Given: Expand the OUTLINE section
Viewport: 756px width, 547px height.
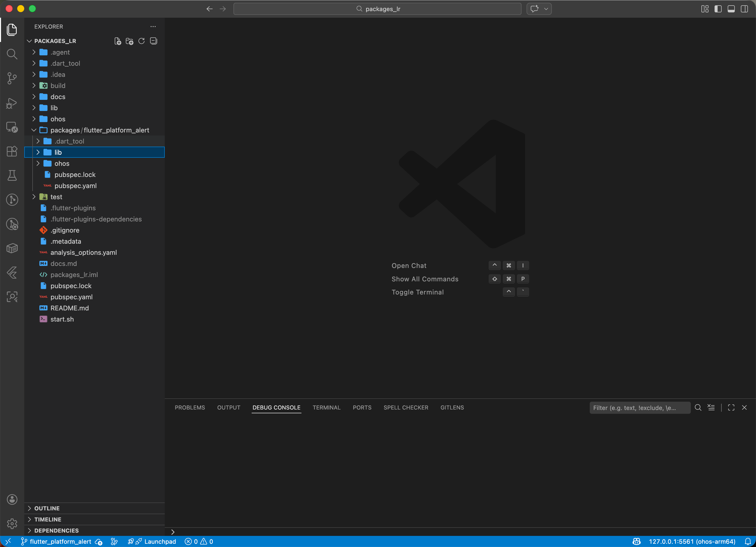Looking at the screenshot, I should tap(47, 508).
